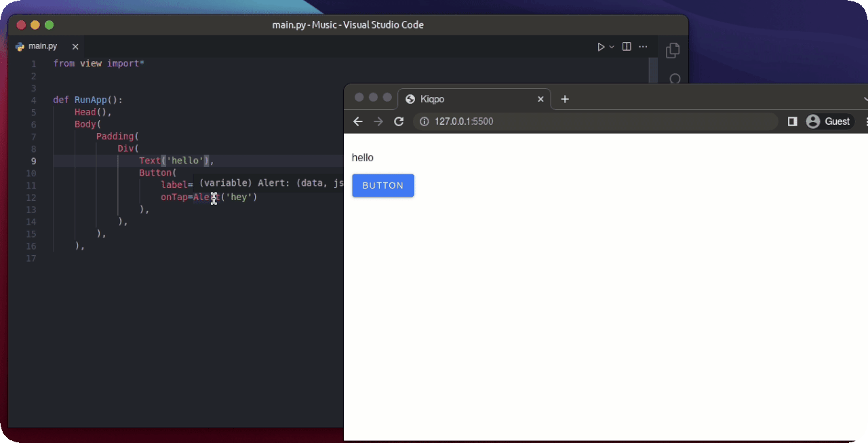868x443 pixels.
Task: Toggle the browser side panel
Action: point(792,121)
